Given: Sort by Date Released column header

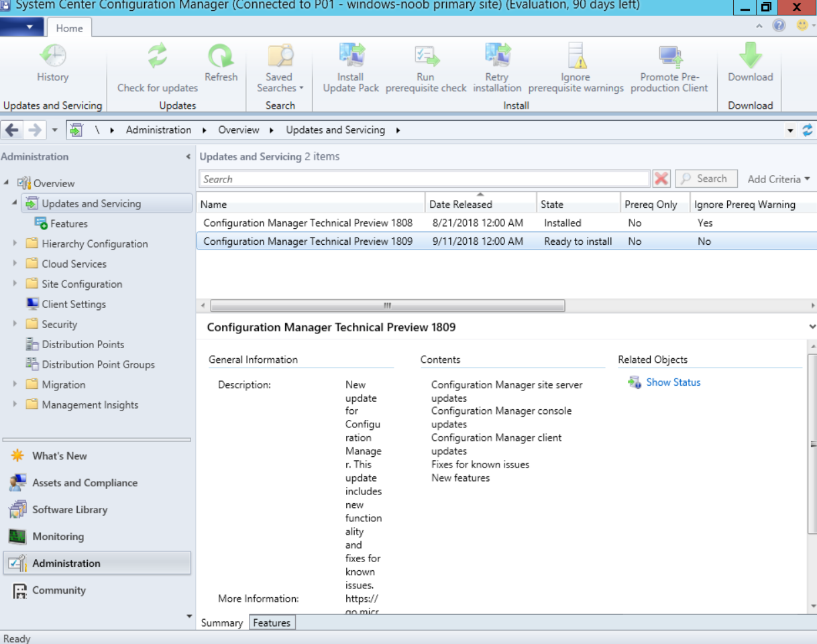Looking at the screenshot, I should point(481,204).
